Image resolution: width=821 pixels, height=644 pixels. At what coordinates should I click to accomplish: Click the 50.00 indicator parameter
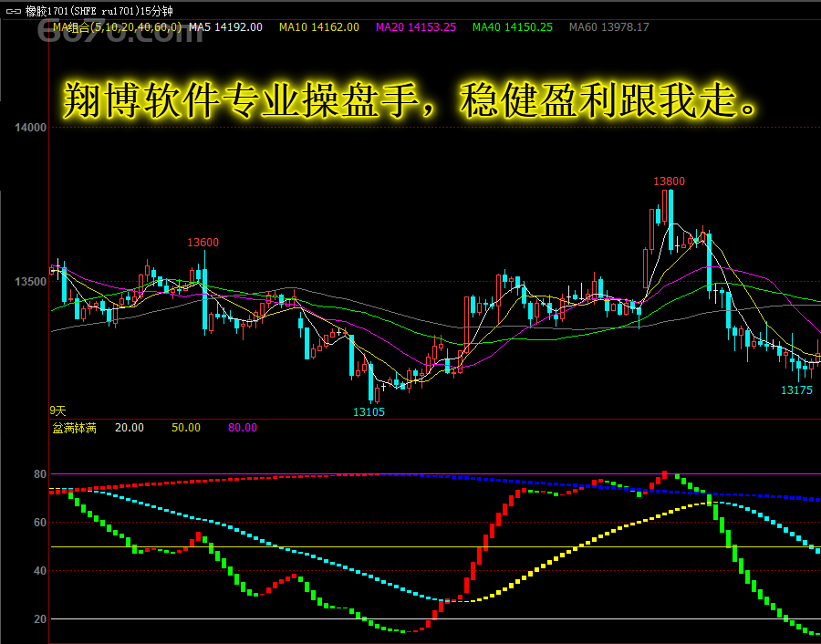pos(186,428)
